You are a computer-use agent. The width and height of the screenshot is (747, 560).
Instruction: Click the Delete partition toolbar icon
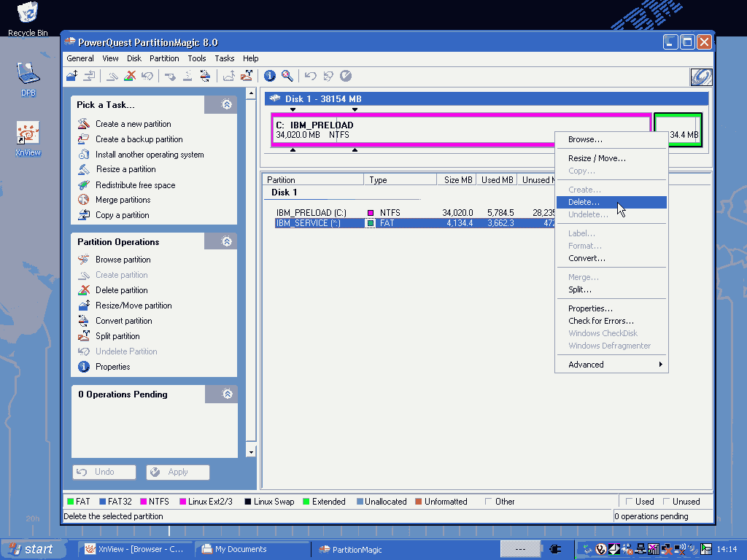(x=130, y=76)
